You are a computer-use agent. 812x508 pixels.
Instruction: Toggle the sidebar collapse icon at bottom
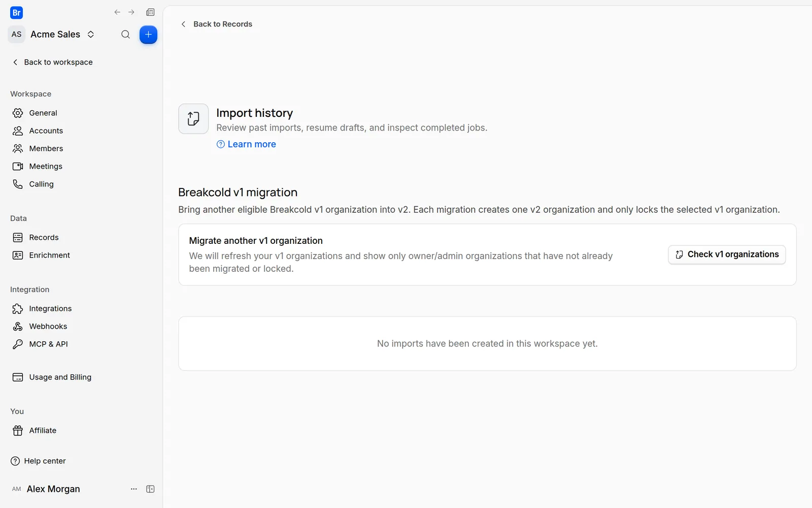[x=150, y=489]
